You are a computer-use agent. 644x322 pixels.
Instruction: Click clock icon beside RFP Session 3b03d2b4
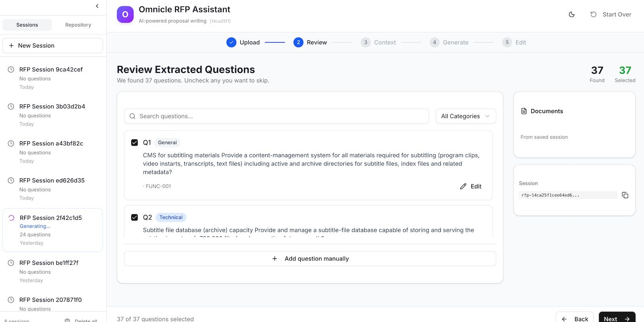coord(11,107)
